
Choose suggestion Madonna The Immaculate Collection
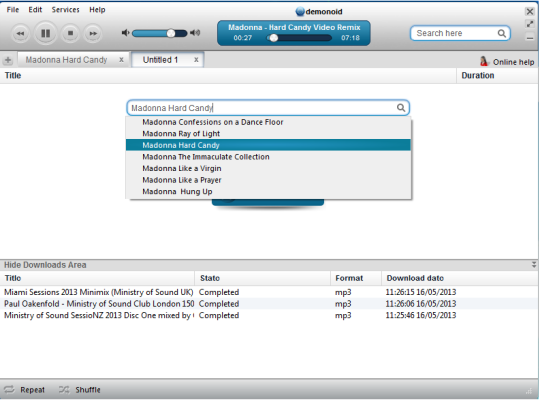(x=268, y=157)
